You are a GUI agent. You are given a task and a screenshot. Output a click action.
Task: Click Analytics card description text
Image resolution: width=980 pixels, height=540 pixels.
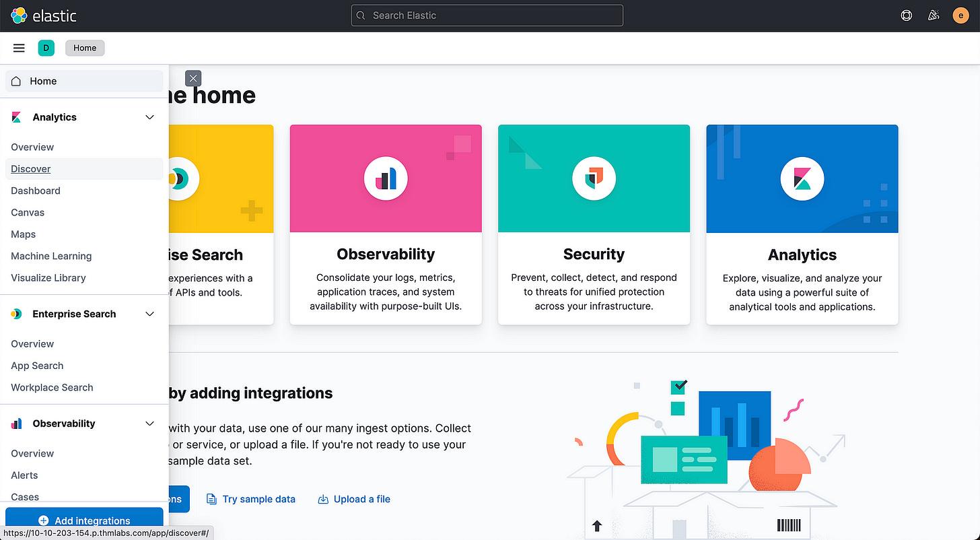tap(802, 292)
